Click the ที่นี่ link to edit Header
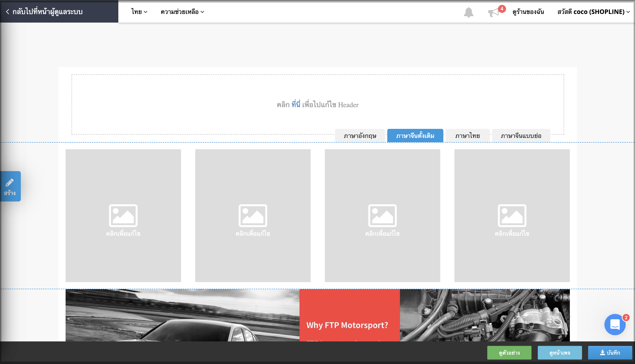 tap(296, 104)
